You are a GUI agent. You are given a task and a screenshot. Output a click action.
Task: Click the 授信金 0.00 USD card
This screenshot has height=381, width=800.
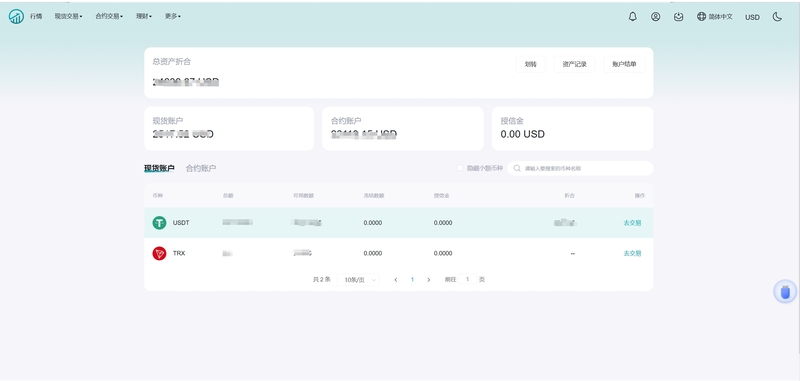click(x=572, y=129)
